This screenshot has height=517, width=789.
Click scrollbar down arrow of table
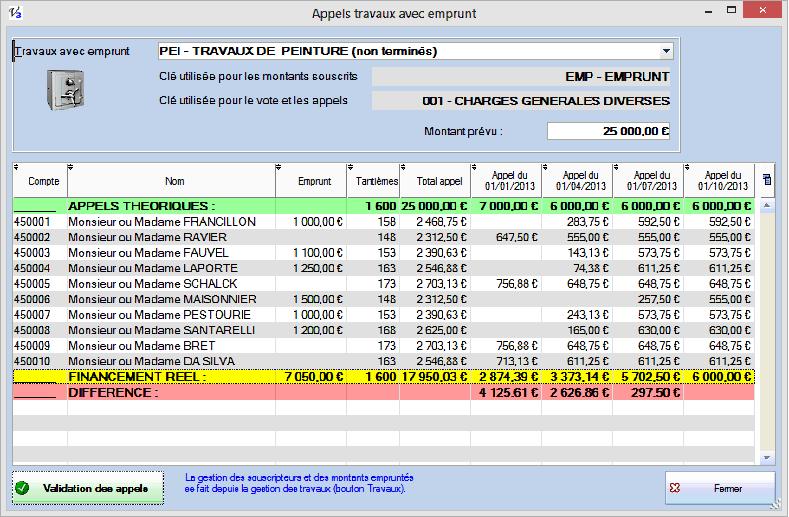pyautogui.click(x=767, y=458)
